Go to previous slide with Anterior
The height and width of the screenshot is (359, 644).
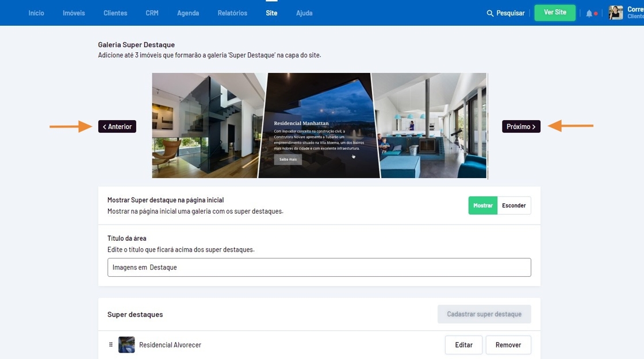[117, 126]
